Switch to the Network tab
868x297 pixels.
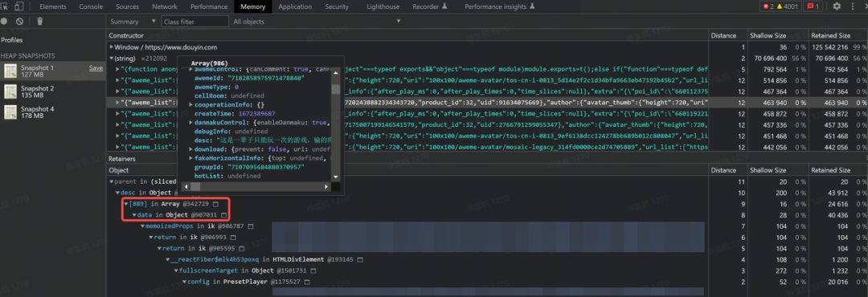[x=165, y=6]
